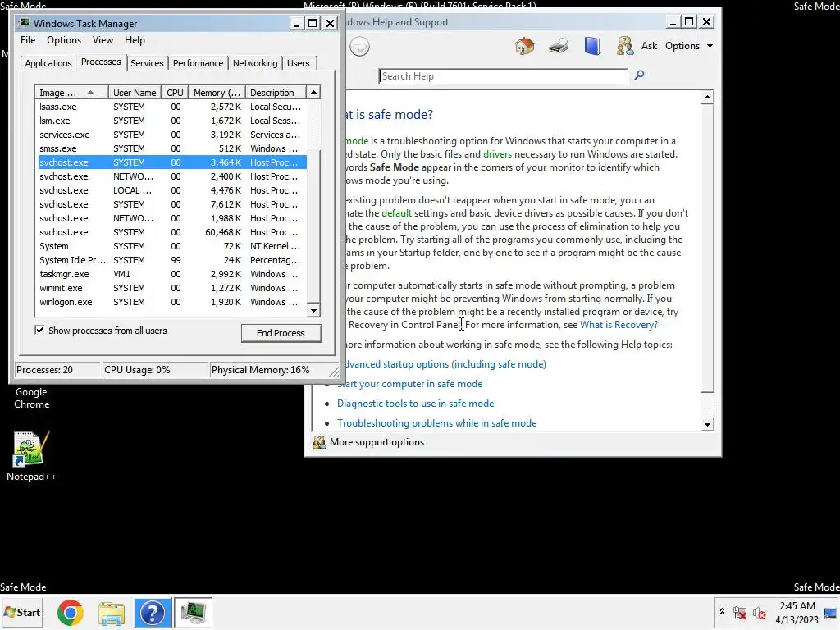This screenshot has width=840, height=630.
Task: Click the End Process button
Action: click(x=281, y=333)
